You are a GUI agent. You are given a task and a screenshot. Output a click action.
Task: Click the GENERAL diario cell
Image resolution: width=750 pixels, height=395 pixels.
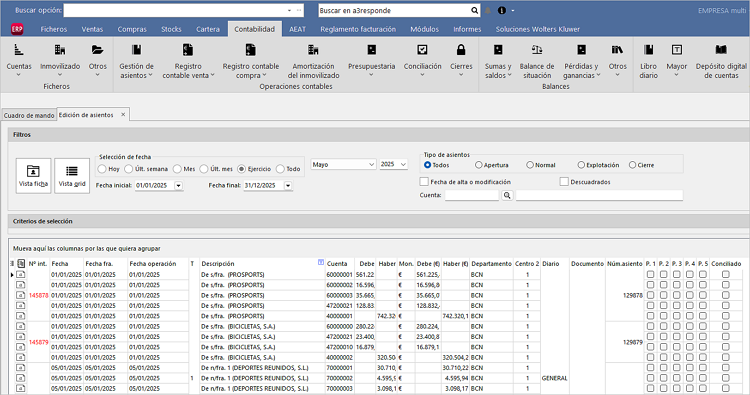pyautogui.click(x=555, y=378)
